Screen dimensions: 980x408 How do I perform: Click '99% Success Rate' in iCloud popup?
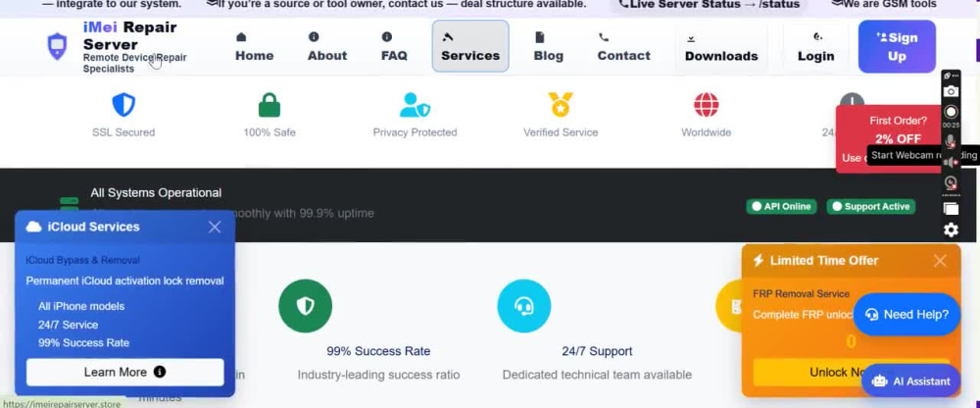point(83,343)
